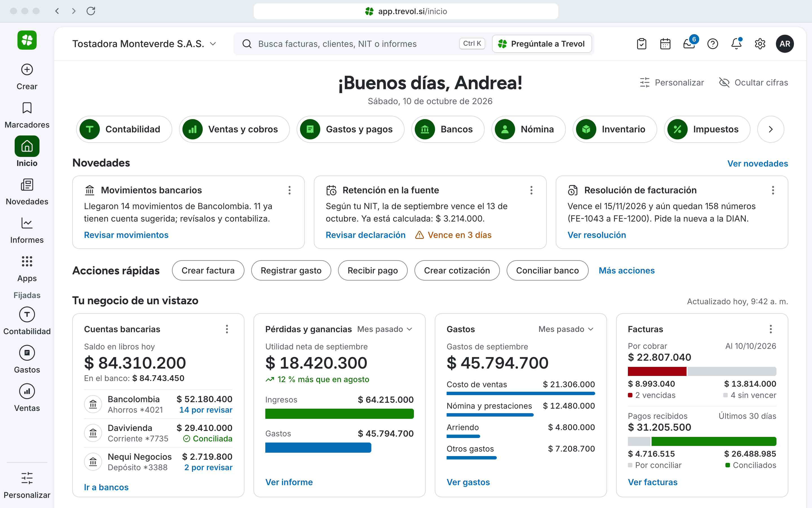Open the Bancolombia 14 por revisar link
This screenshot has width=812, height=508.
(x=206, y=410)
